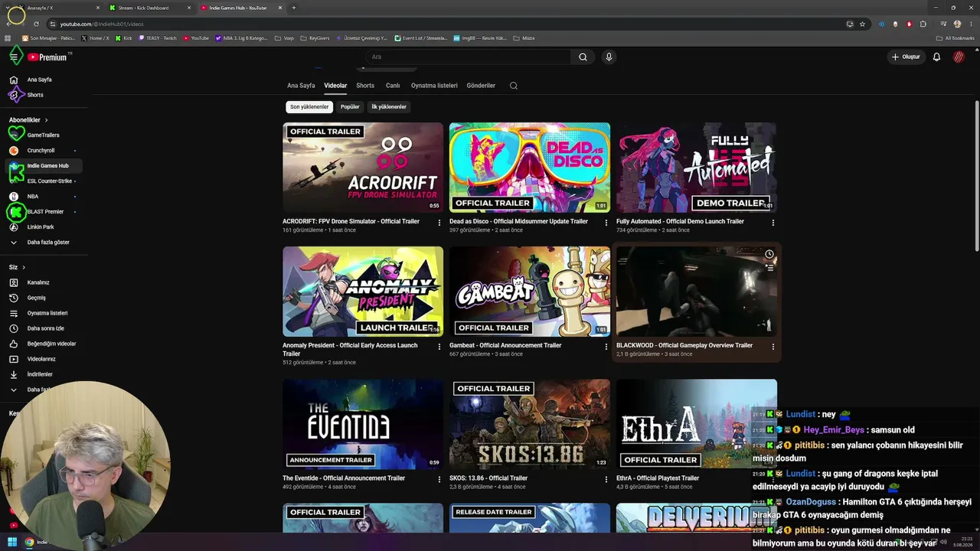Expand the Siz section arrow
Viewport: 980px width, 551px height.
24,267
